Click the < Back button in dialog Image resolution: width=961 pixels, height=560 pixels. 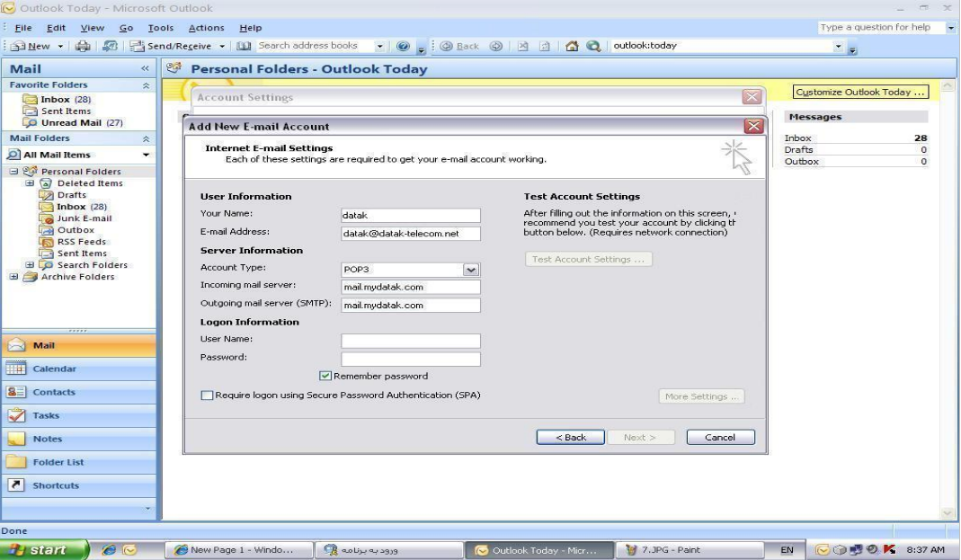pos(571,438)
